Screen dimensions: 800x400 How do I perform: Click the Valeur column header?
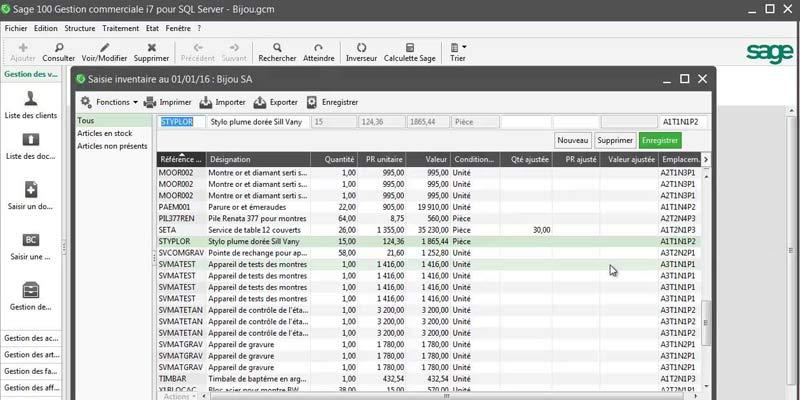coord(429,159)
